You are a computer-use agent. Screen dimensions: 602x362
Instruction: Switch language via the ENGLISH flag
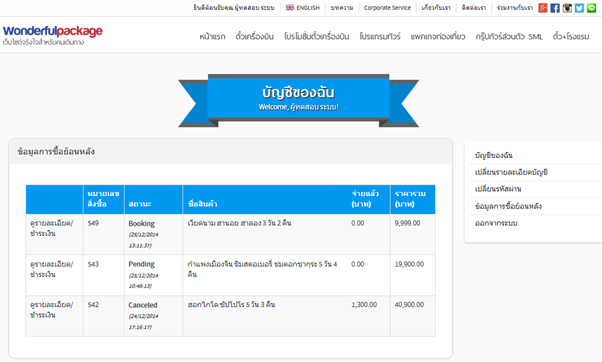point(303,8)
